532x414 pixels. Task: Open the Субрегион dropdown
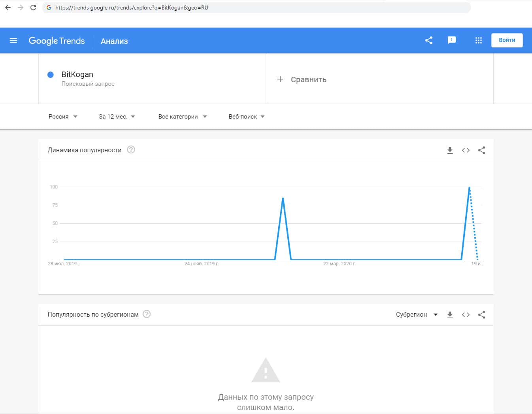[417, 315]
